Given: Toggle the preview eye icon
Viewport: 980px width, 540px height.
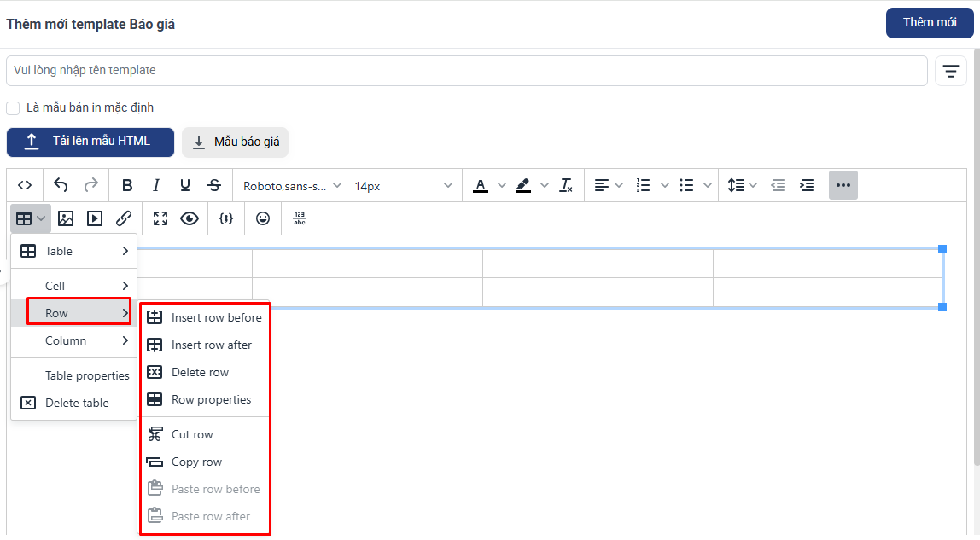Looking at the screenshot, I should 190,218.
